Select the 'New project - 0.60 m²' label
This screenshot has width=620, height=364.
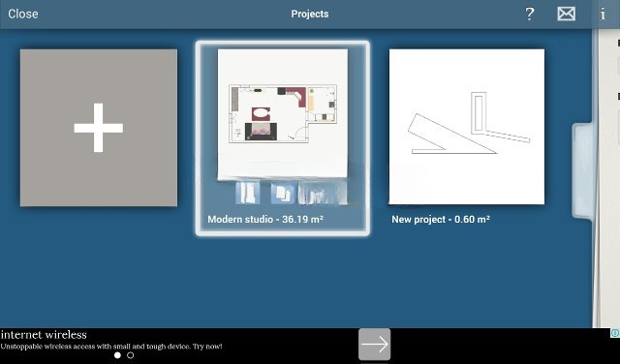(x=441, y=220)
